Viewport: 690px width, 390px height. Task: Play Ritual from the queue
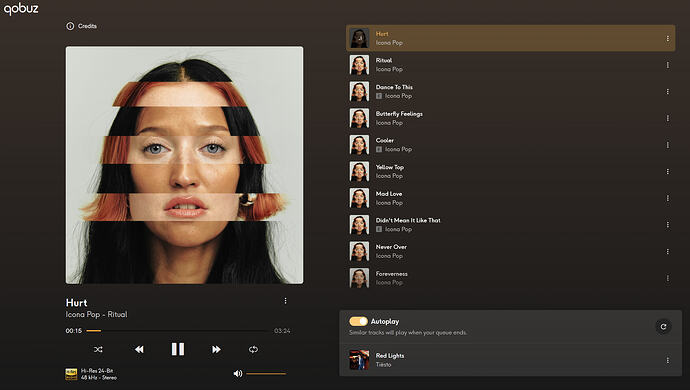[510, 65]
